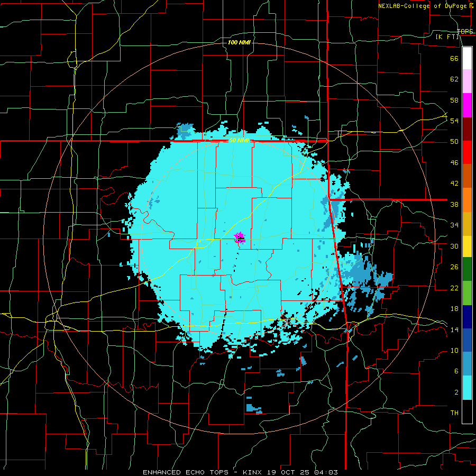Click the legend value 2
Viewport: 476px width, 476px height.
456,392
